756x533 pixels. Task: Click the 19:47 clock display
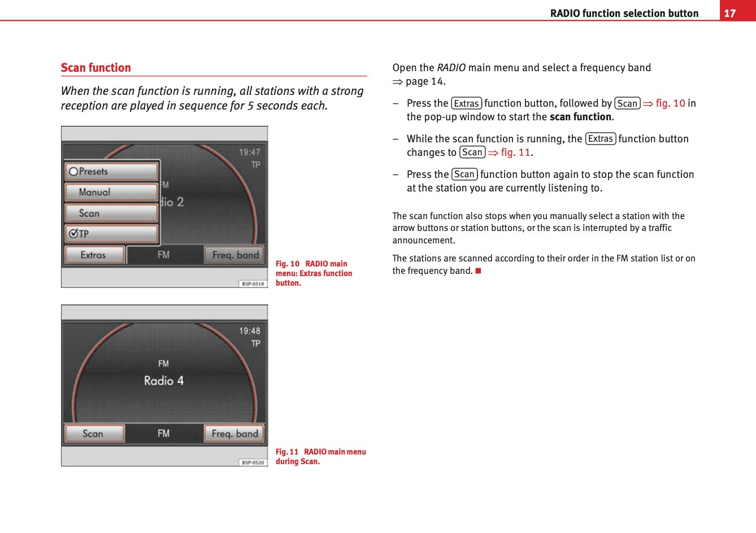coord(249,152)
